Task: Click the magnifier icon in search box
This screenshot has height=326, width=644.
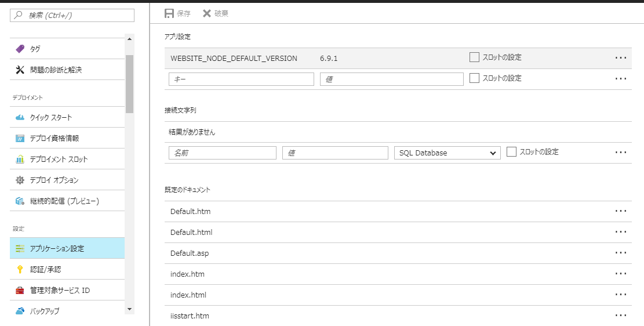Action: [19, 15]
